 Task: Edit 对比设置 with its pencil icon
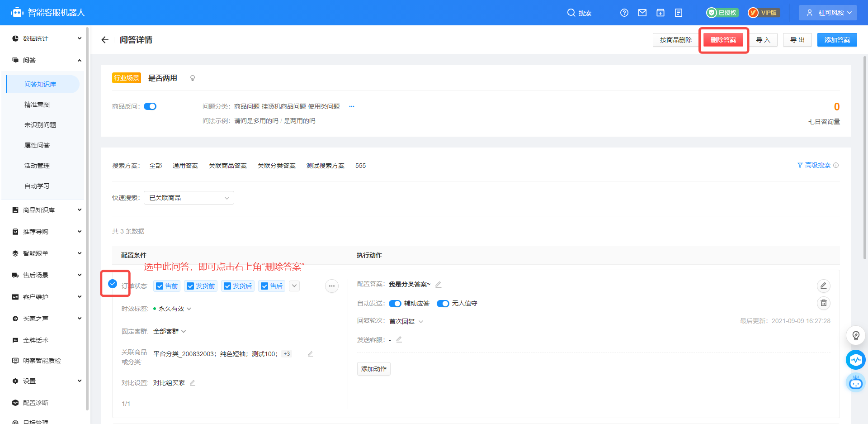(192, 383)
